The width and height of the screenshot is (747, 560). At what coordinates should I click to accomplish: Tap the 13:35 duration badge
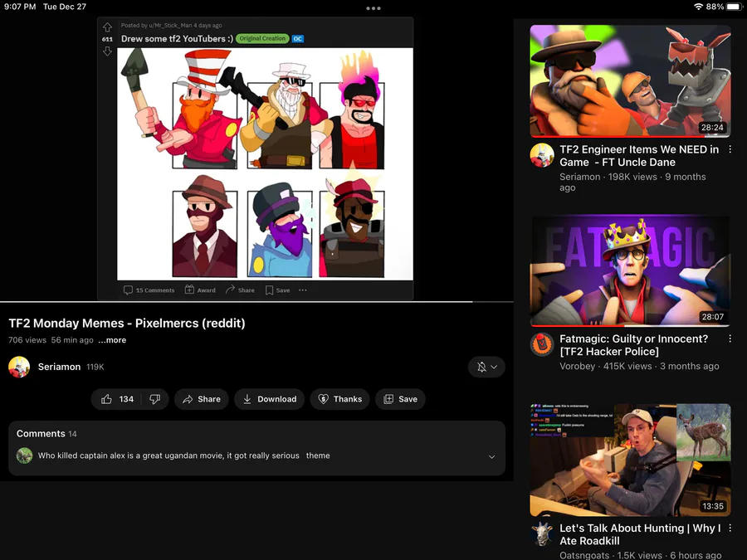(712, 506)
